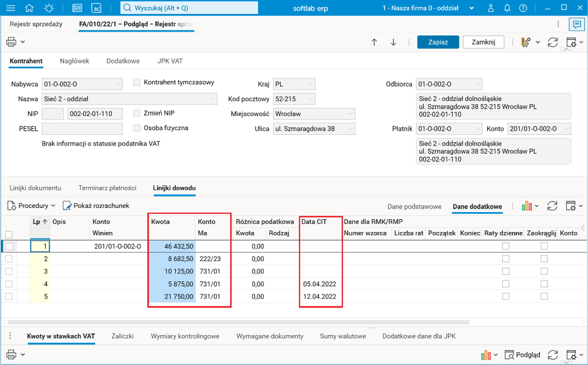Switch to Dane podstawowe view
The height and width of the screenshot is (365, 588).
414,206
